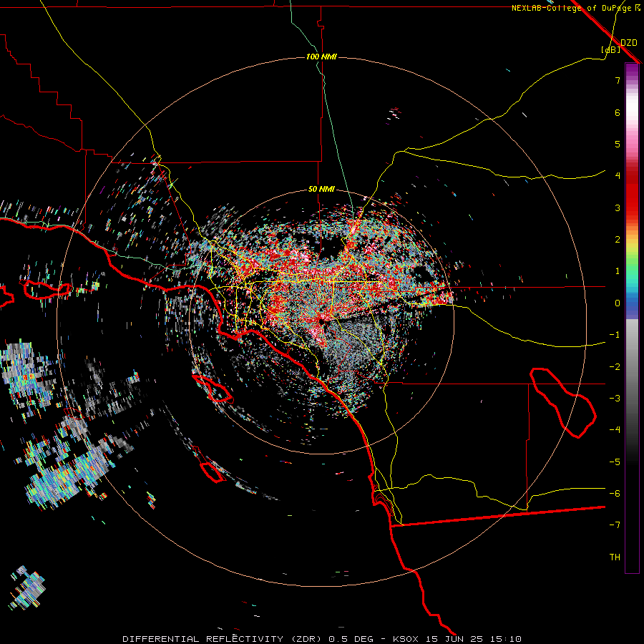Click the color scale value '3'

618,208
